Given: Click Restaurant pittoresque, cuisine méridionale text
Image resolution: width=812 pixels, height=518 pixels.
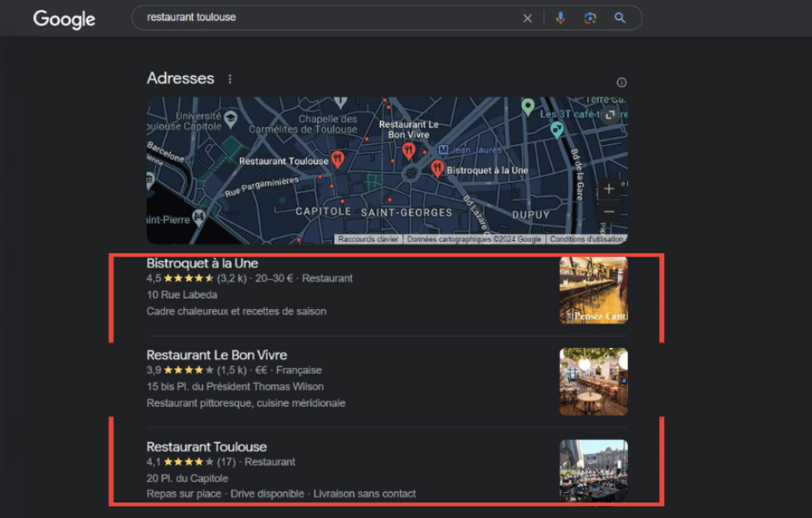Looking at the screenshot, I should tap(245, 403).
